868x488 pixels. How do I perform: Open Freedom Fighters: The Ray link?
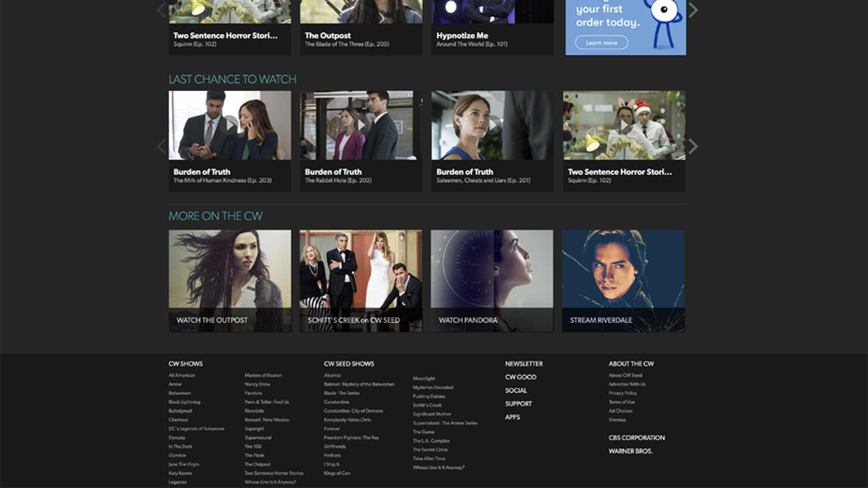click(352, 438)
